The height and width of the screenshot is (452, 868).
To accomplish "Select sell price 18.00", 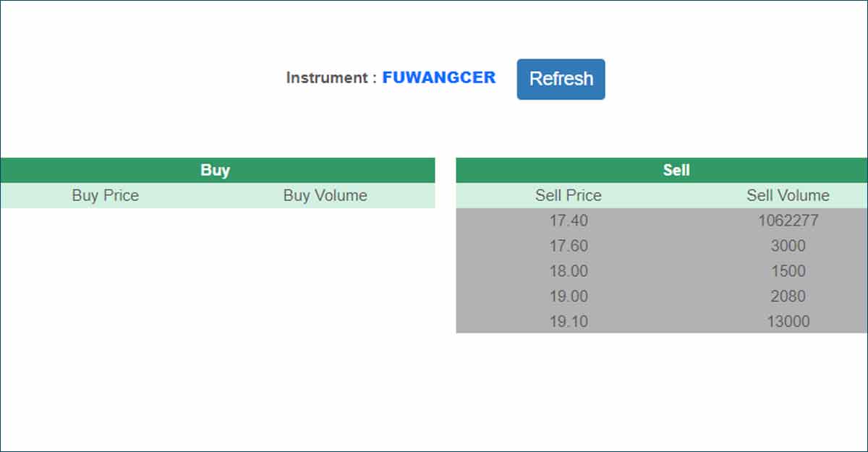I will [x=568, y=271].
